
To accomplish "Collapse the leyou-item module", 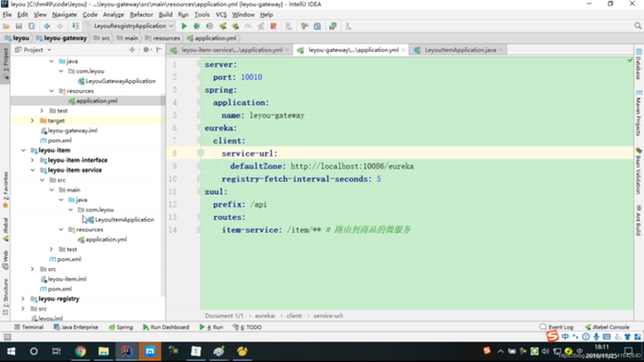I will click(x=23, y=150).
